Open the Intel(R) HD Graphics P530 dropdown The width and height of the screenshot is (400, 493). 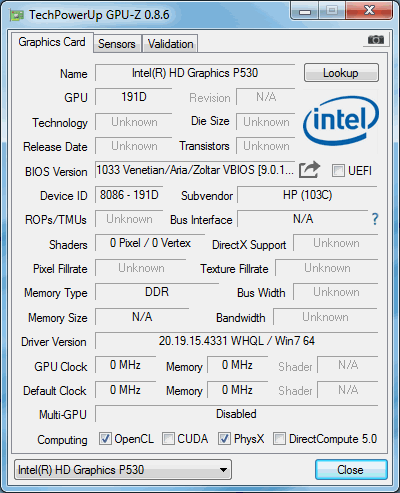click(x=123, y=470)
